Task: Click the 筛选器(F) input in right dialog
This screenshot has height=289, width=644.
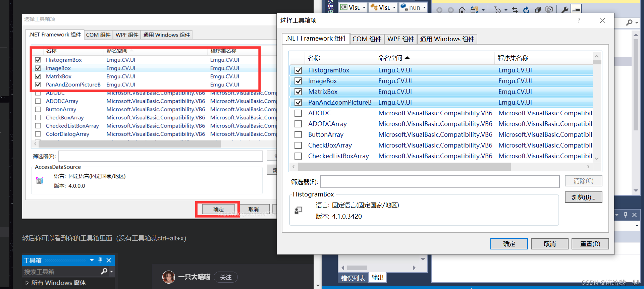Action: pyautogui.click(x=440, y=181)
